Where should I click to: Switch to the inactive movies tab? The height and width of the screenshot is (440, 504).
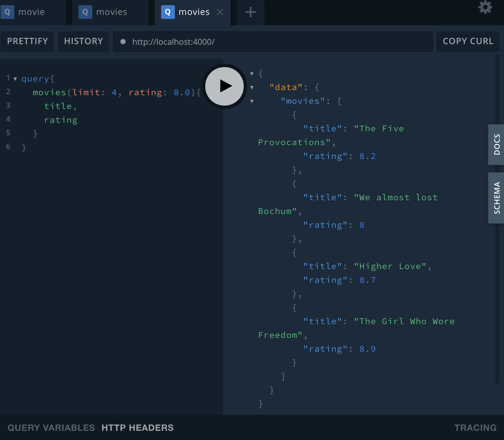pos(112,12)
